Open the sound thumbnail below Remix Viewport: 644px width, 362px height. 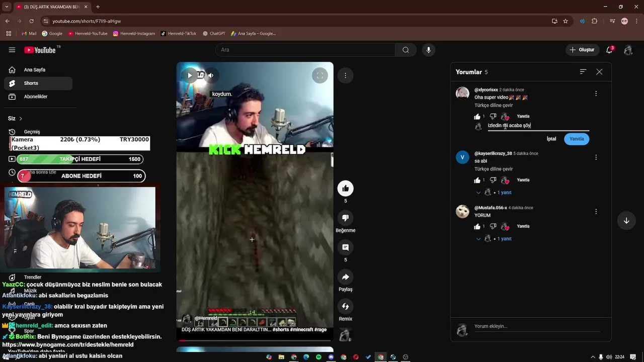(x=345, y=335)
